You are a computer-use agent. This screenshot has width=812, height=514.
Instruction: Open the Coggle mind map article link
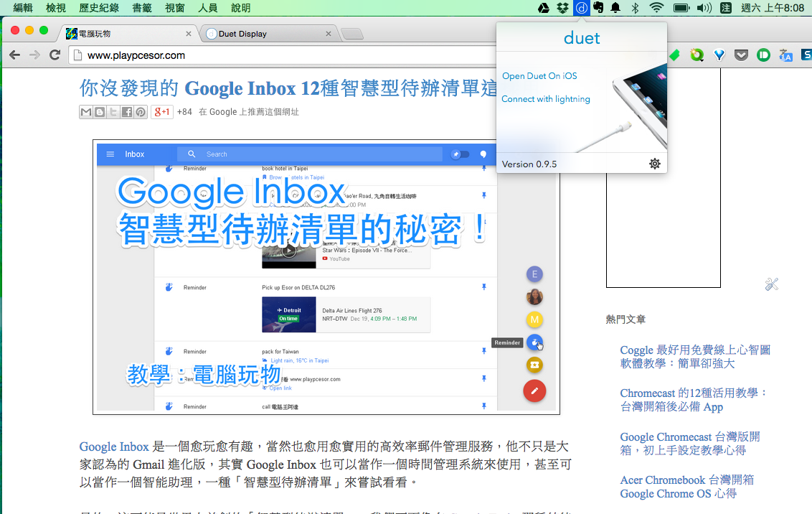(x=695, y=357)
